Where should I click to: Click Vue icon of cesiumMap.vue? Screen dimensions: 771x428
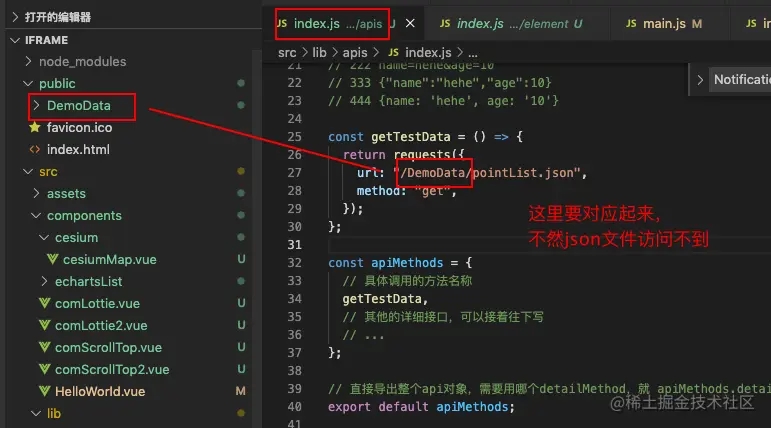(52, 259)
